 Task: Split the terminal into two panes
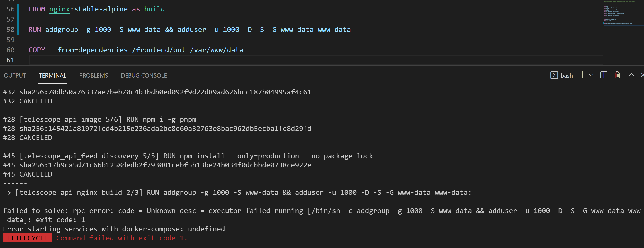[604, 75]
